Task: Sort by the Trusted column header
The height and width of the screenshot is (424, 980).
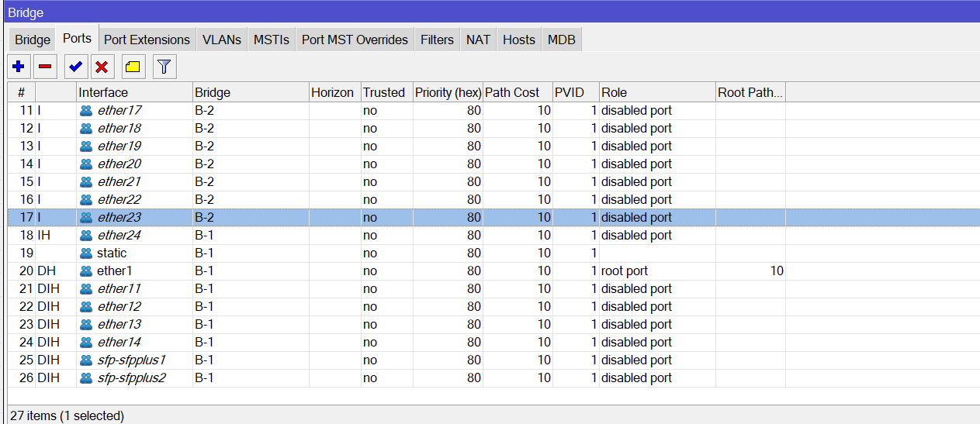Action: coord(386,92)
